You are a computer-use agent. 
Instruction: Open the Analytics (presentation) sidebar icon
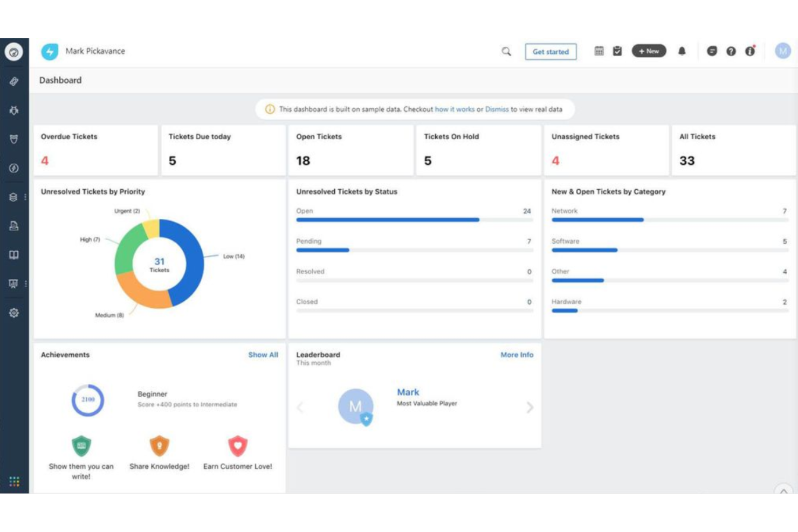[x=15, y=284]
